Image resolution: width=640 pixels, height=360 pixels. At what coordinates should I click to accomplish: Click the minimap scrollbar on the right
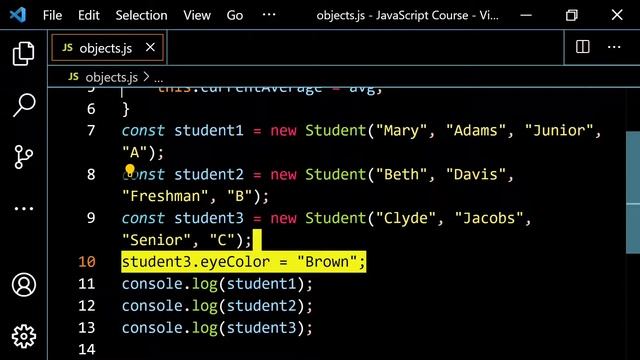(633, 192)
